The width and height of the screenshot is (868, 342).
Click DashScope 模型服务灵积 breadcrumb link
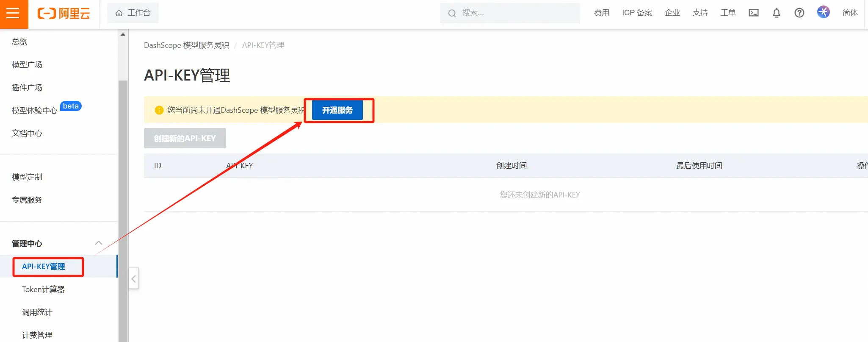tap(186, 45)
